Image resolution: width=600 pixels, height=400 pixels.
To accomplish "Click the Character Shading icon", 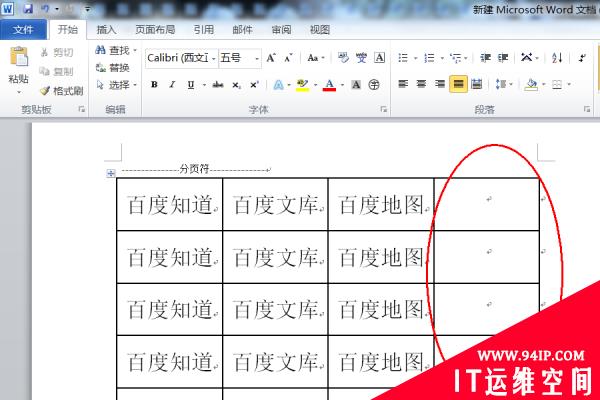I will coord(356,85).
